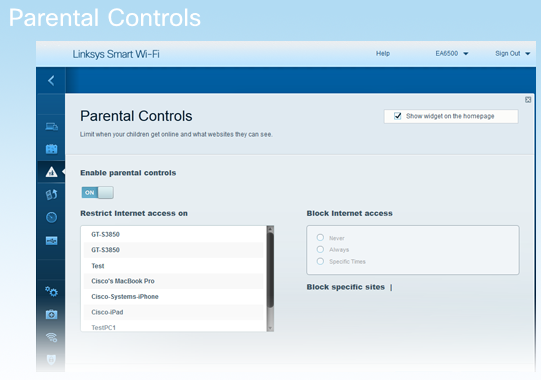The width and height of the screenshot is (543, 380).
Task: Click the device list scrollbar down arrow
Action: tap(270, 328)
